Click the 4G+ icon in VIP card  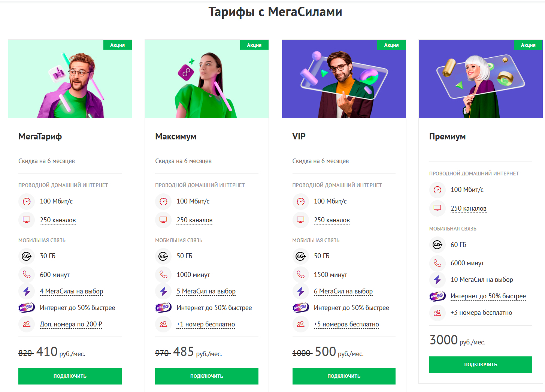pos(301,256)
